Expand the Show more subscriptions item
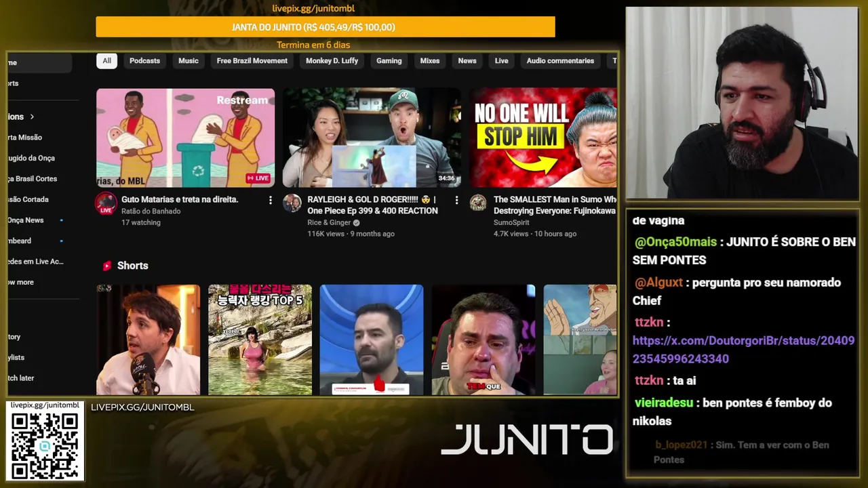 (21, 282)
